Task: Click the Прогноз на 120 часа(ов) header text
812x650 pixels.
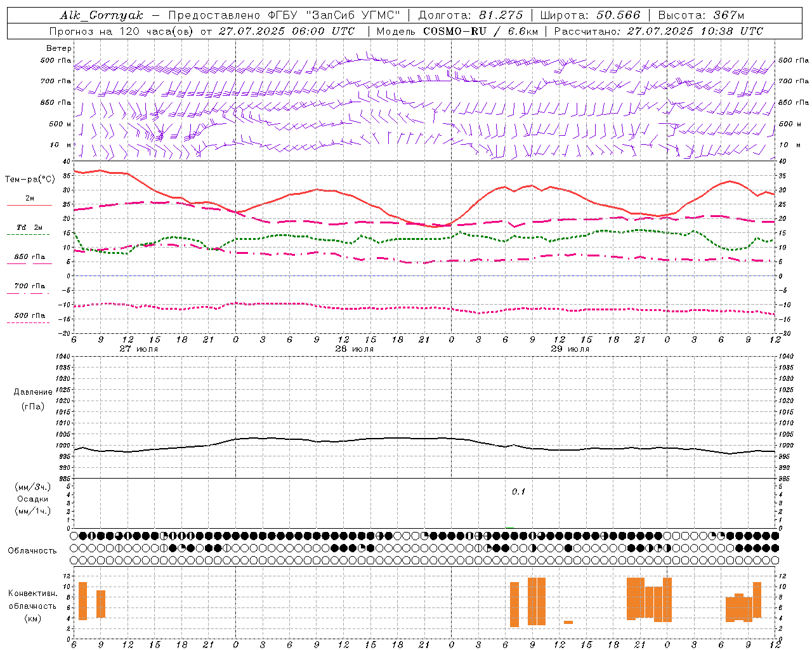Action: point(122,31)
